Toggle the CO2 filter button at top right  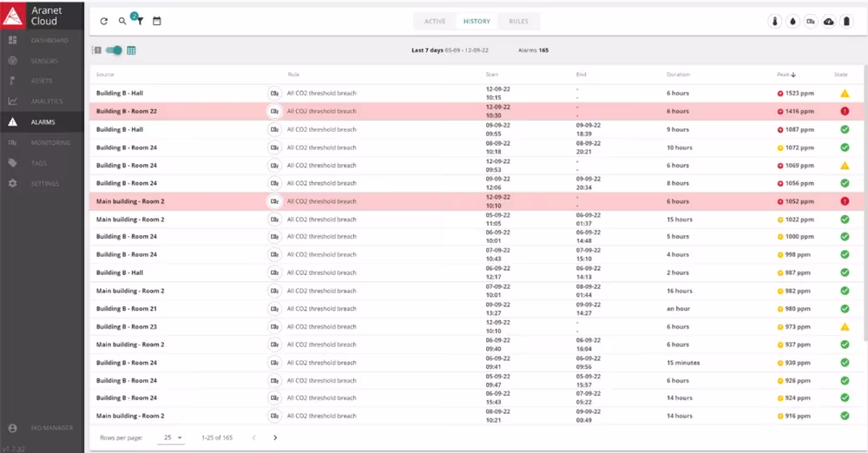click(x=811, y=22)
